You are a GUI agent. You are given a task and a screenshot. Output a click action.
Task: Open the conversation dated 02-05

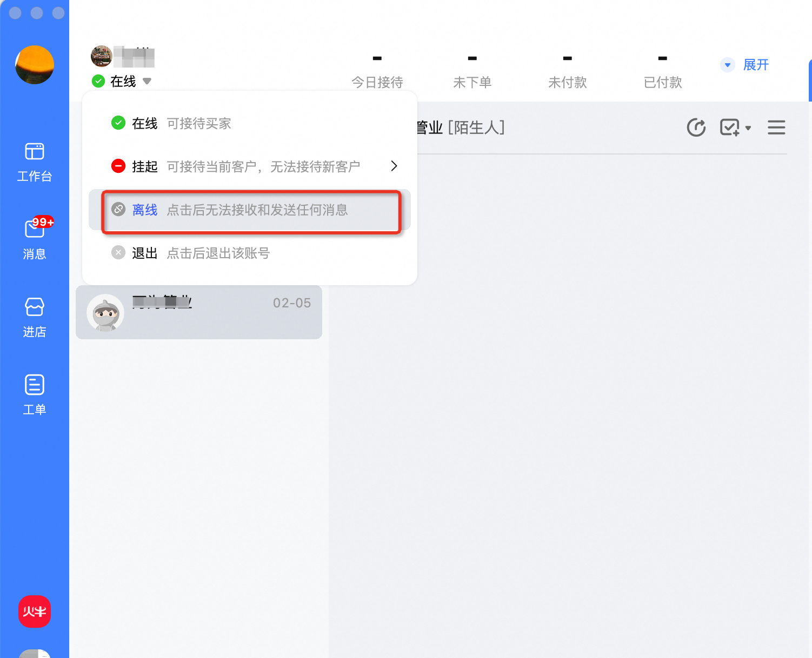199,312
